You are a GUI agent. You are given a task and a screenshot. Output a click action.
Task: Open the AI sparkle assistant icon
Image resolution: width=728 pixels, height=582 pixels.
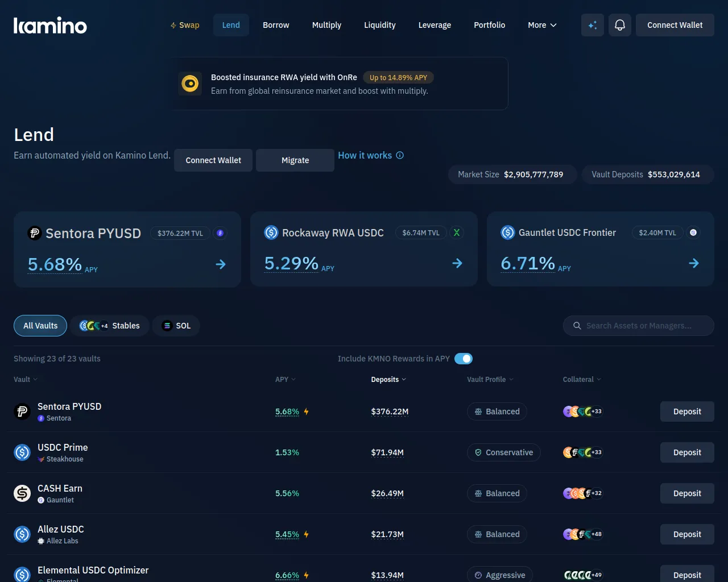593,25
